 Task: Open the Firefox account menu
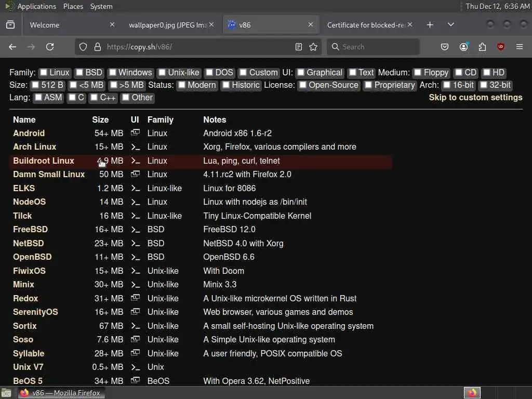tap(464, 47)
